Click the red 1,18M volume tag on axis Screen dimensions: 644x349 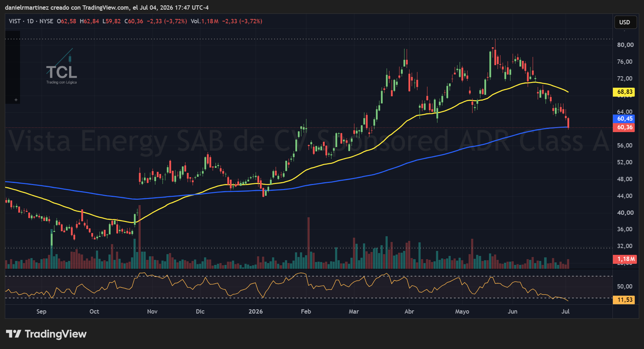point(625,259)
